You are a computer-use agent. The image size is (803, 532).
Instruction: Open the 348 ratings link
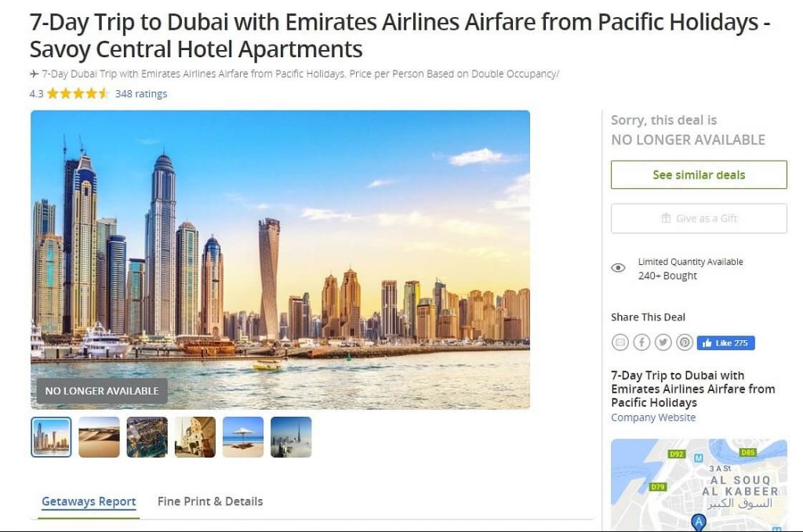coord(141,93)
